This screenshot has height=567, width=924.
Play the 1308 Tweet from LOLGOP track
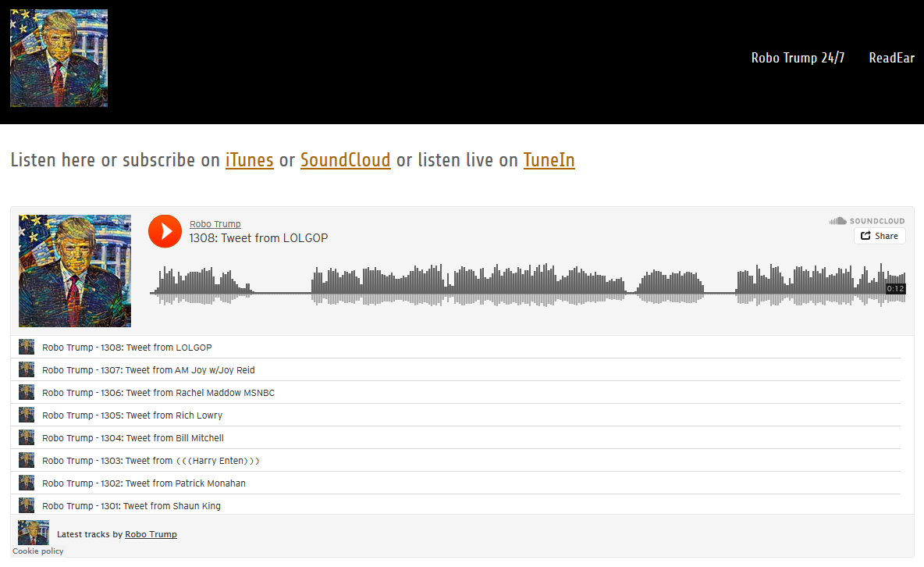[x=165, y=231]
